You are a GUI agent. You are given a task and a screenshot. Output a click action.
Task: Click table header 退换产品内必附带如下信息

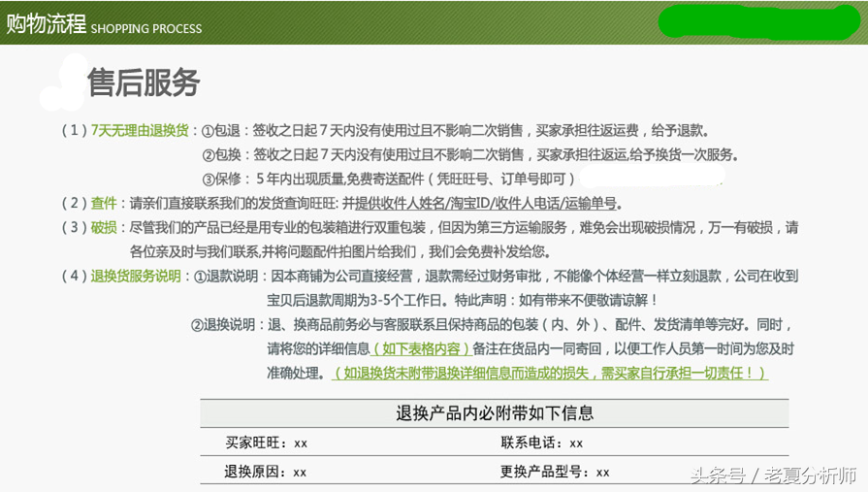[x=495, y=413]
